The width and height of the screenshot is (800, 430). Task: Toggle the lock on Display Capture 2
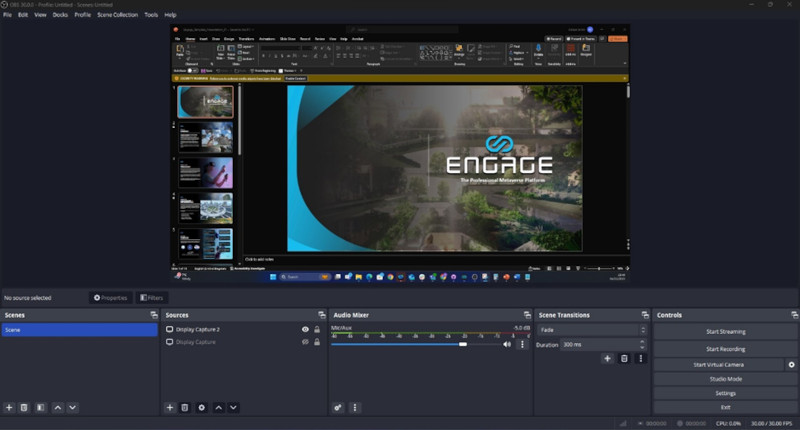(x=317, y=329)
